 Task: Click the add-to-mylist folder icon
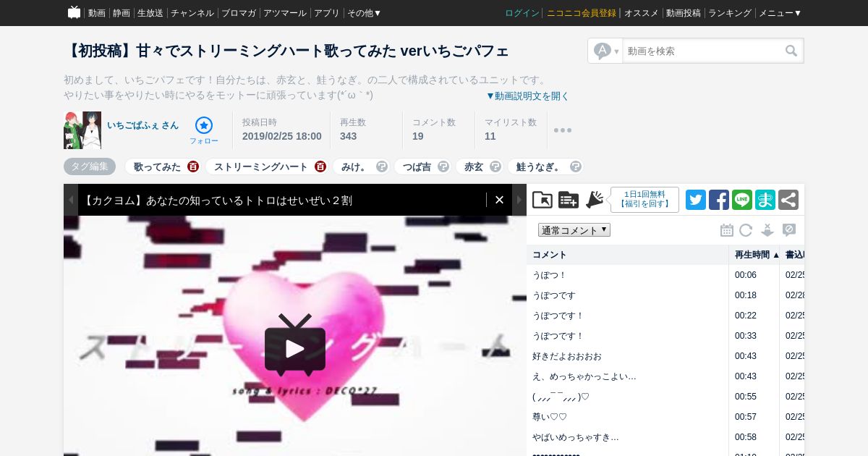pyautogui.click(x=542, y=200)
